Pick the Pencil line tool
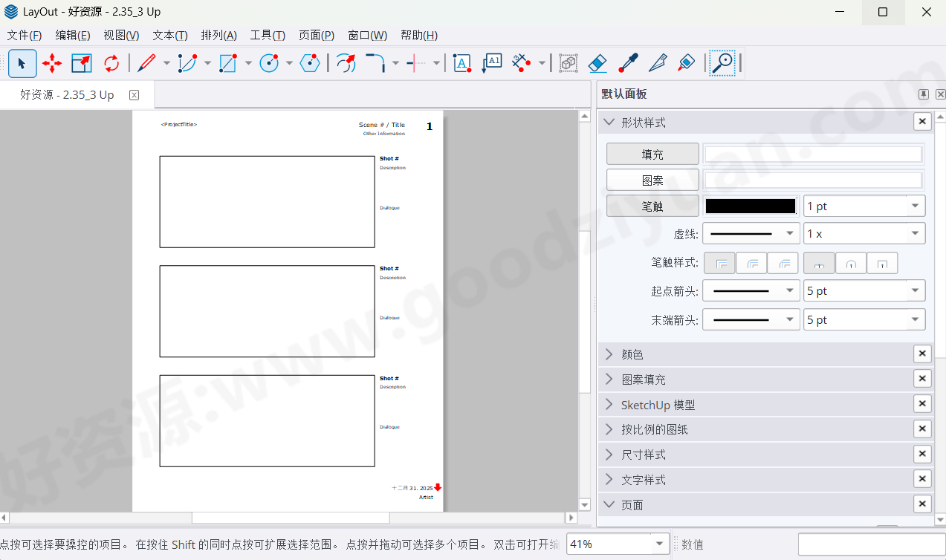The width and height of the screenshot is (946, 560). [x=144, y=63]
